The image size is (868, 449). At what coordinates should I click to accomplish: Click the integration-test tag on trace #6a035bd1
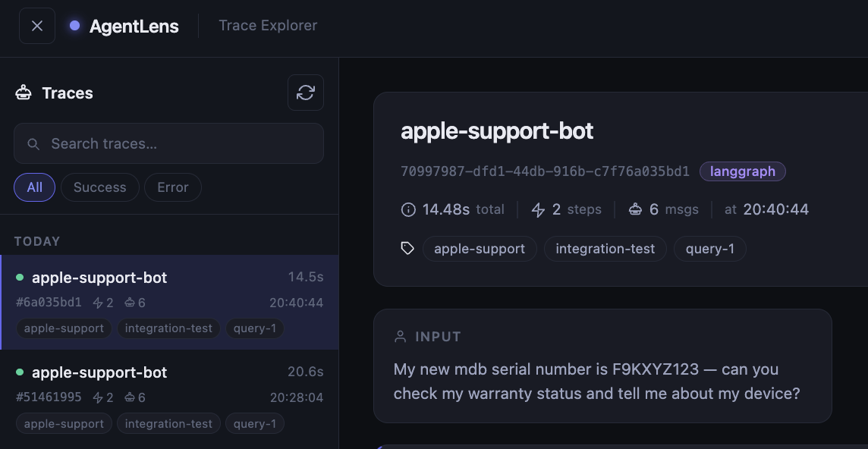click(169, 328)
